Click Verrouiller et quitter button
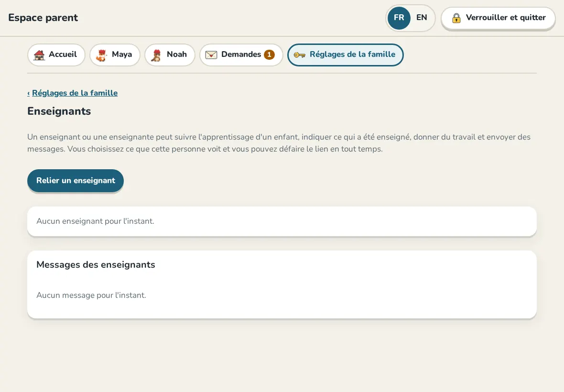 click(x=498, y=18)
